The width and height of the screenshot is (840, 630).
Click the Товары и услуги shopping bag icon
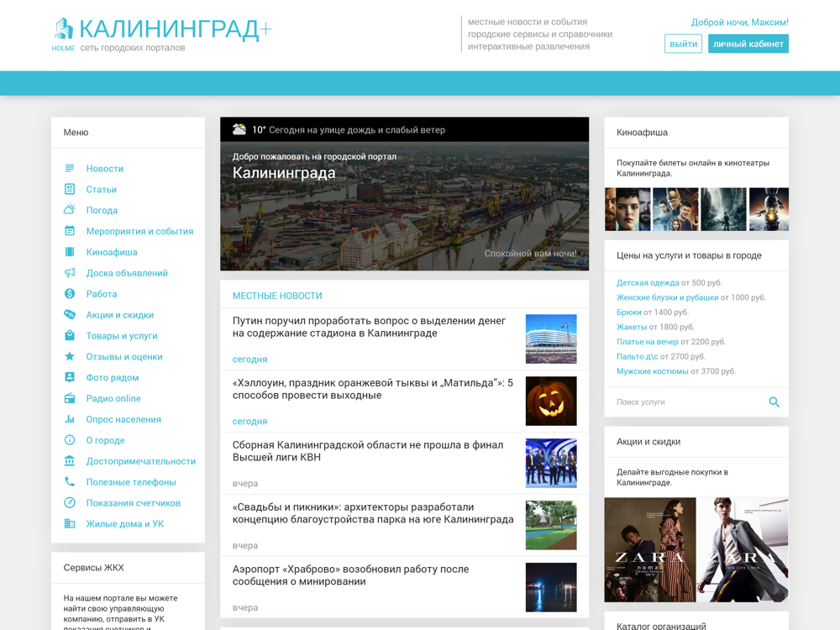click(x=70, y=335)
